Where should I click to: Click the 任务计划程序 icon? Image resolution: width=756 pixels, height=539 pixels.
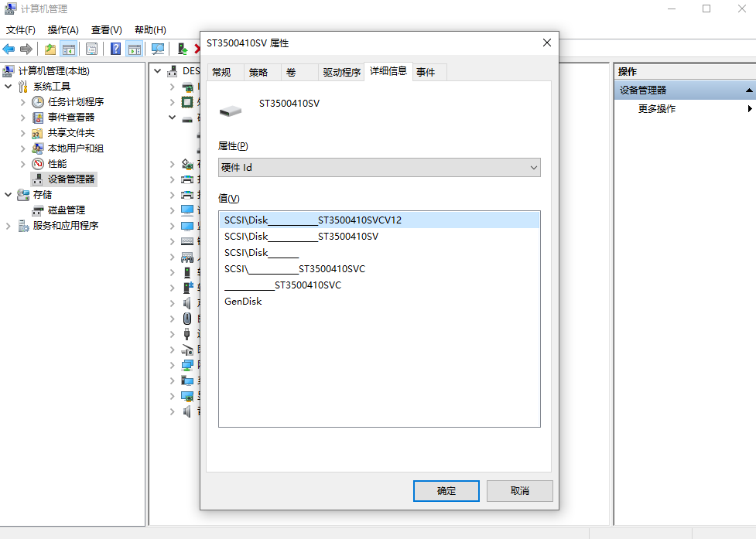[x=37, y=101]
